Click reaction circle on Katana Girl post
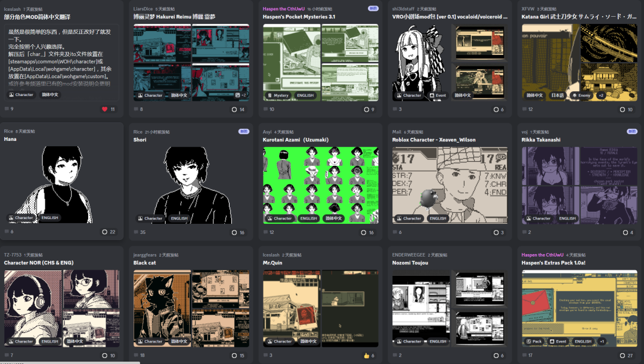 [x=623, y=109]
